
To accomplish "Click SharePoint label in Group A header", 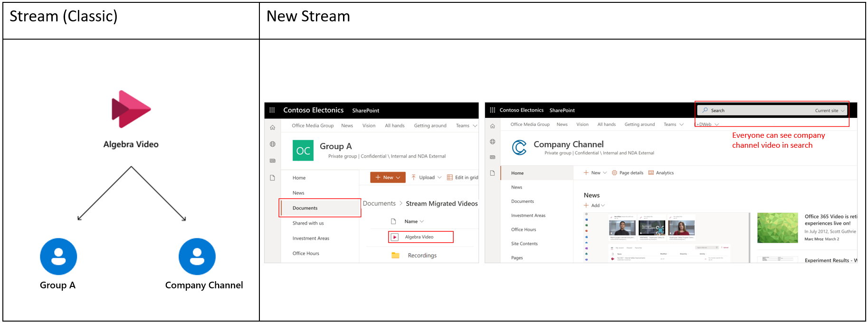I will coord(366,111).
